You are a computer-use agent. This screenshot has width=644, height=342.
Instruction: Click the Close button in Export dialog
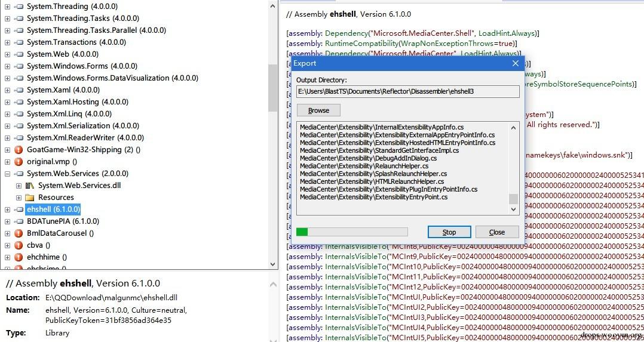click(497, 232)
